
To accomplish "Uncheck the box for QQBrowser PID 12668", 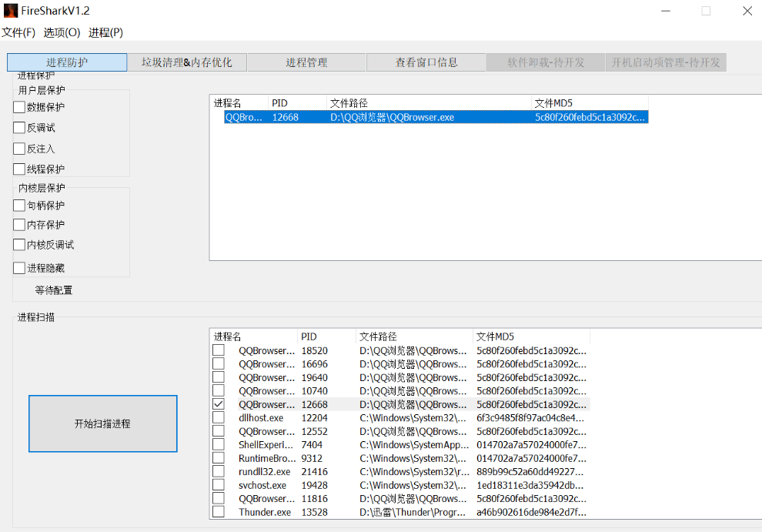I will tap(219, 404).
